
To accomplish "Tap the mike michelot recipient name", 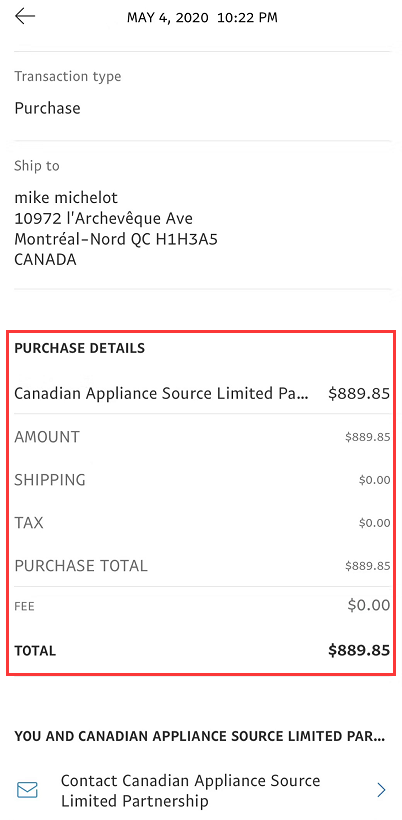I will [66, 198].
